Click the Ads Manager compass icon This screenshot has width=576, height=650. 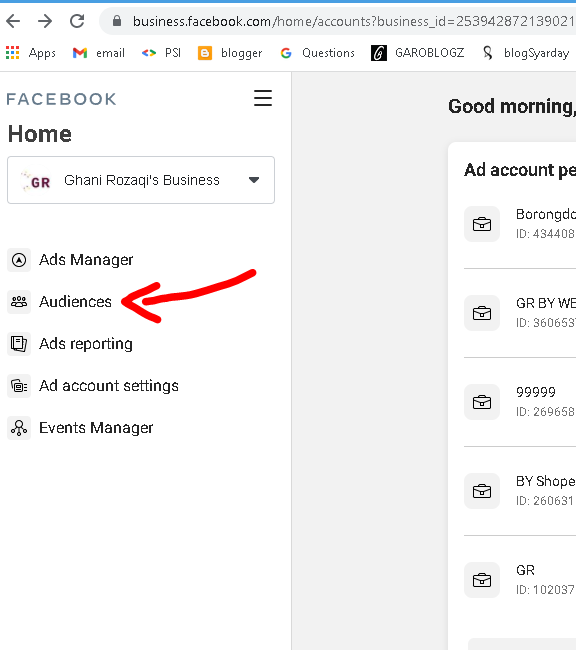pyautogui.click(x=19, y=260)
